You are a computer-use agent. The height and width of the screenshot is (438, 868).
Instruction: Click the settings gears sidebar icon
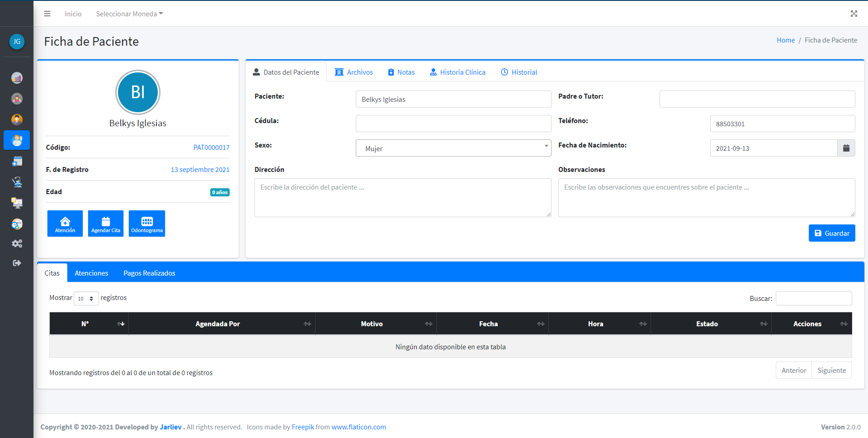click(x=17, y=243)
